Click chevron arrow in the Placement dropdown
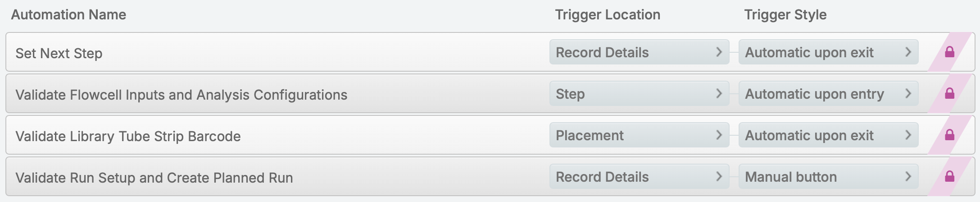 click(x=719, y=135)
